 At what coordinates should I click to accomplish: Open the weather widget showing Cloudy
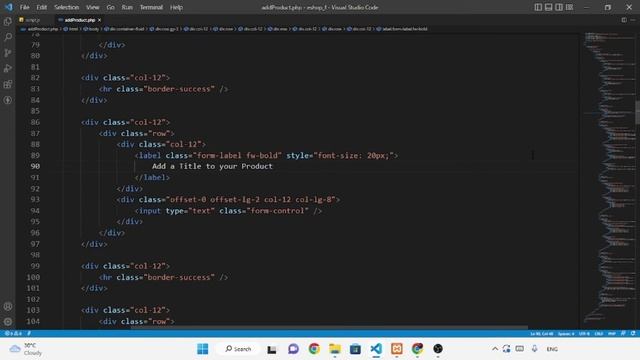pos(26,349)
